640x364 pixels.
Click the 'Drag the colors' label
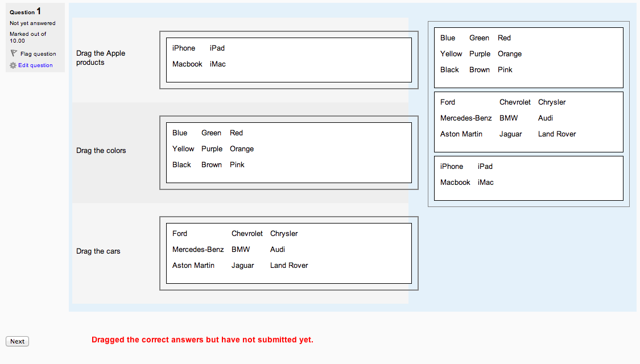click(x=101, y=151)
